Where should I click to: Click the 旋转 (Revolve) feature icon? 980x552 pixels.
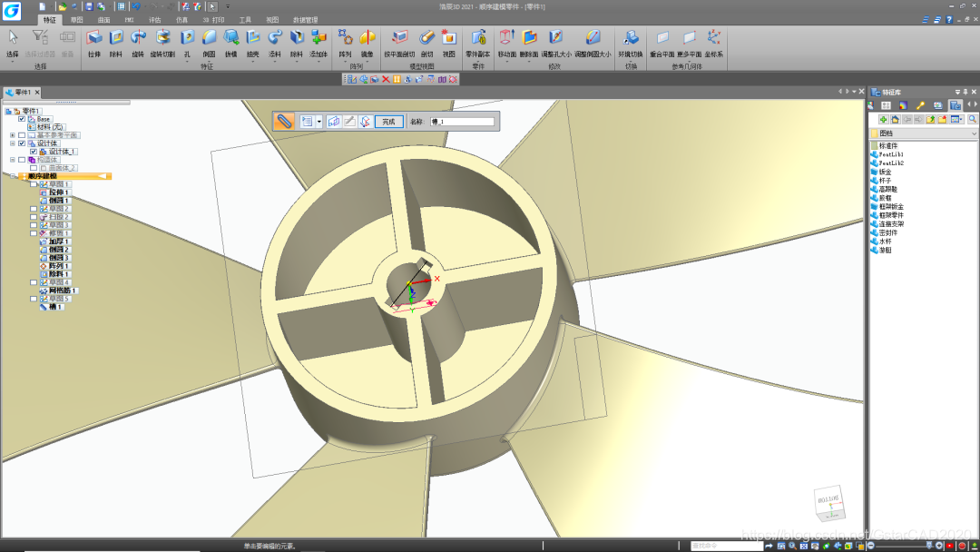click(x=138, y=38)
